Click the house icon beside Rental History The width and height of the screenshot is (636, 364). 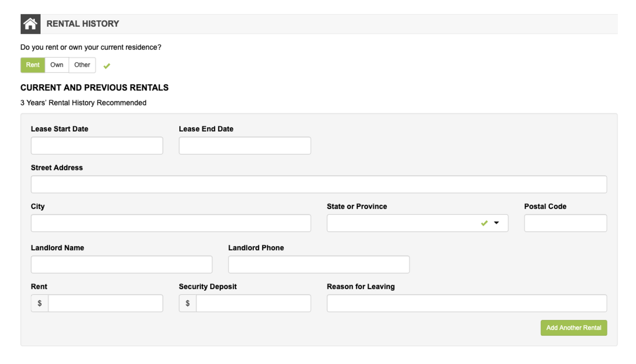click(30, 24)
